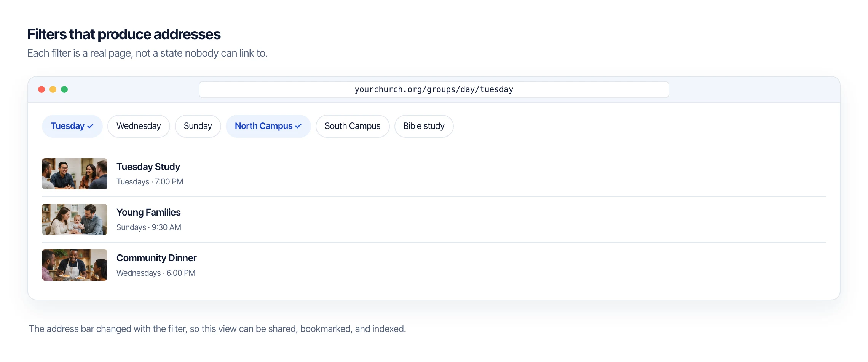Viewport: 868px width, 362px height.
Task: Open the Tuesday Study title
Action: 148,167
